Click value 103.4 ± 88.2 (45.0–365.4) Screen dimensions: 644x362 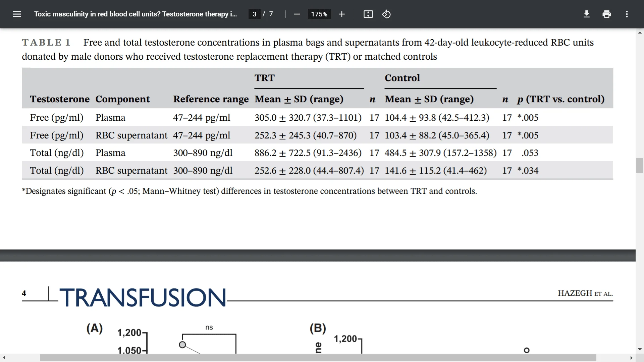pos(437,135)
